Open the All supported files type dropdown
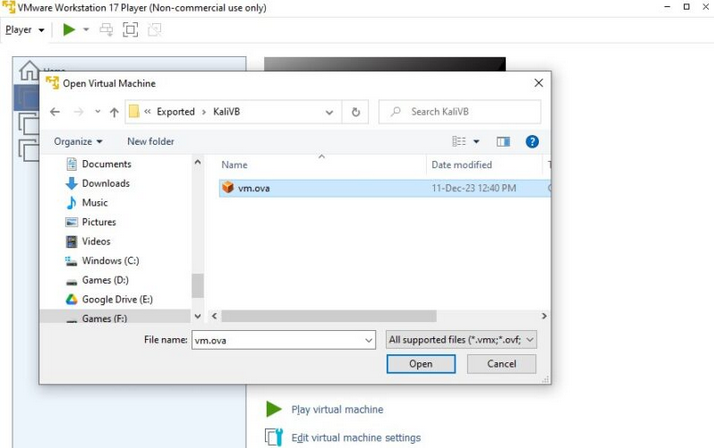The width and height of the screenshot is (714, 448). (461, 340)
